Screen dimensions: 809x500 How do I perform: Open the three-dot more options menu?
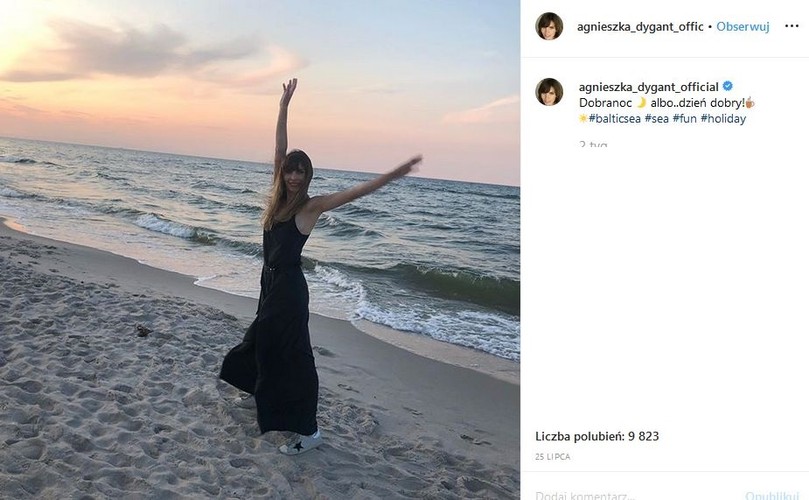coord(791,26)
